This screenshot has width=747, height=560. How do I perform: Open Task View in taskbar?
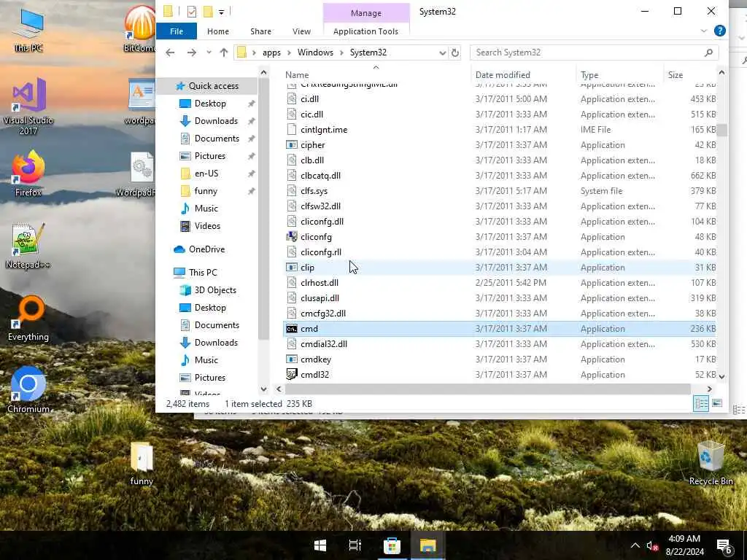(355, 545)
